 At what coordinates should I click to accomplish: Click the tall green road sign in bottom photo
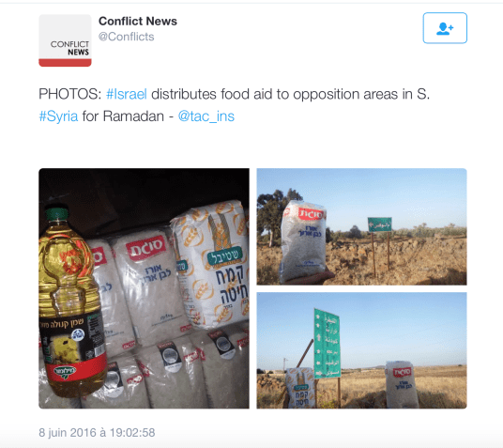point(327,343)
